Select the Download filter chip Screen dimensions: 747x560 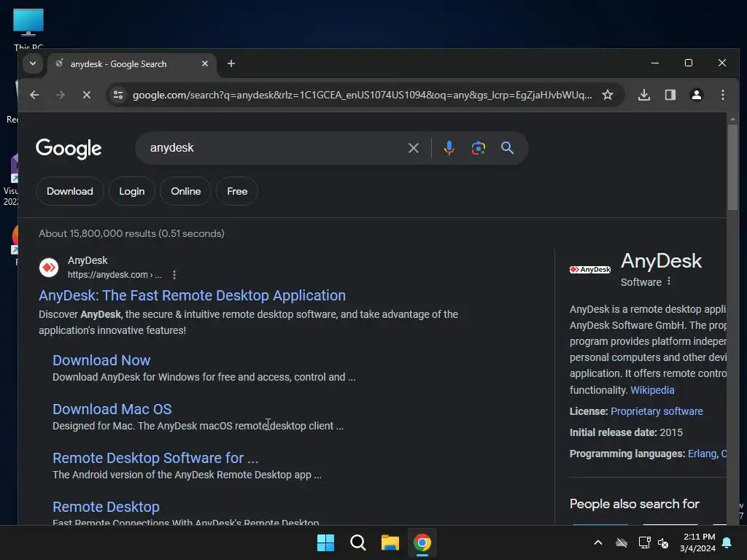69,191
